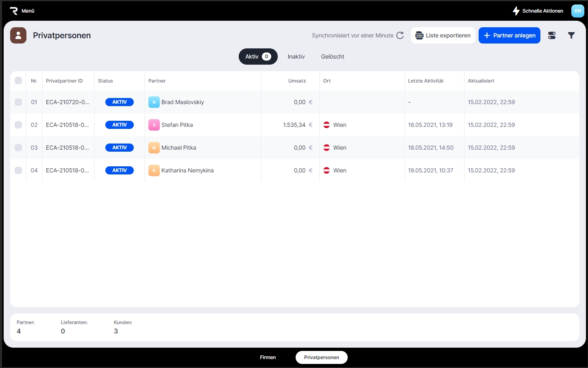Click the sync refresh icon

point(400,35)
